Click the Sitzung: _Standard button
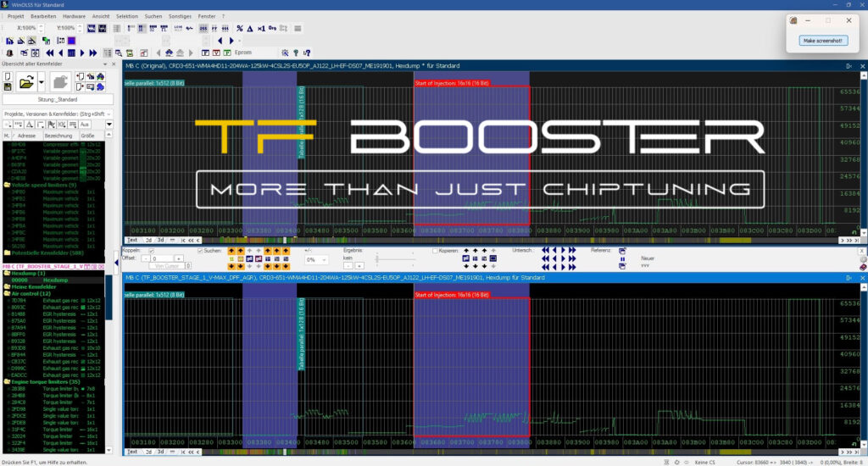This screenshot has height=466, width=868. click(x=58, y=99)
